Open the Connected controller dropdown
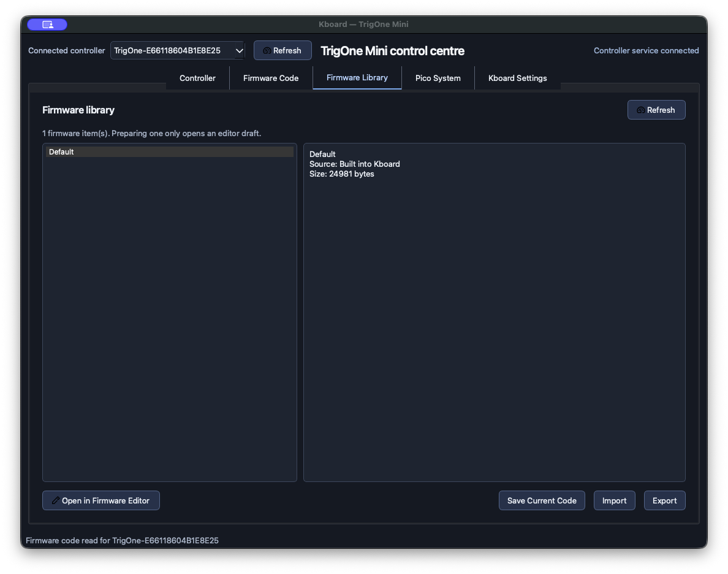The height and width of the screenshot is (574, 728). point(177,51)
